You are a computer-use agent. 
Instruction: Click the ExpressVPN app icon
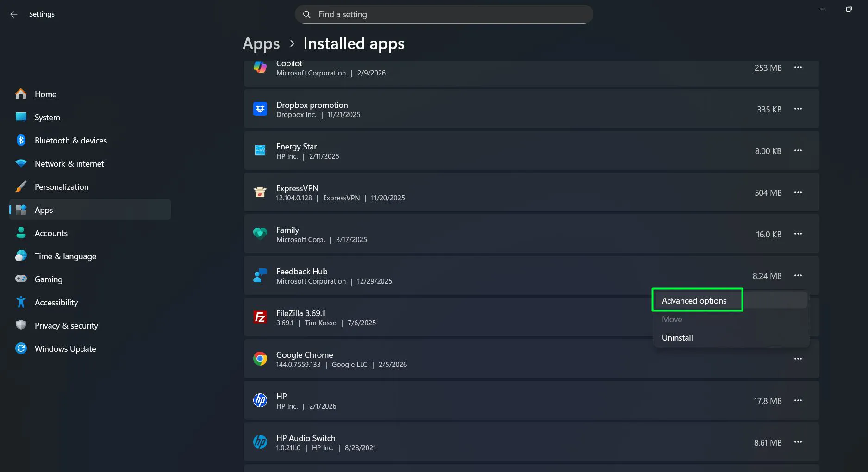[x=260, y=192]
